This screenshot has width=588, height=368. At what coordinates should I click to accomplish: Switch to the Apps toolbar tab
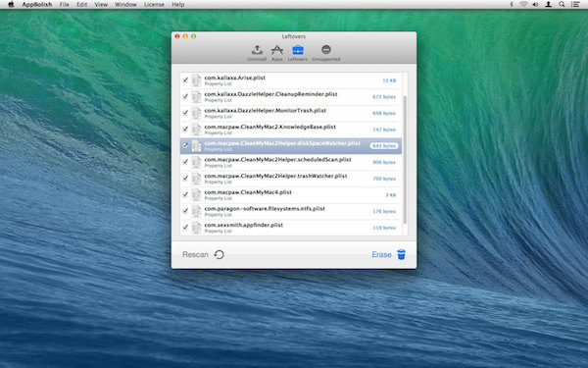click(x=277, y=53)
